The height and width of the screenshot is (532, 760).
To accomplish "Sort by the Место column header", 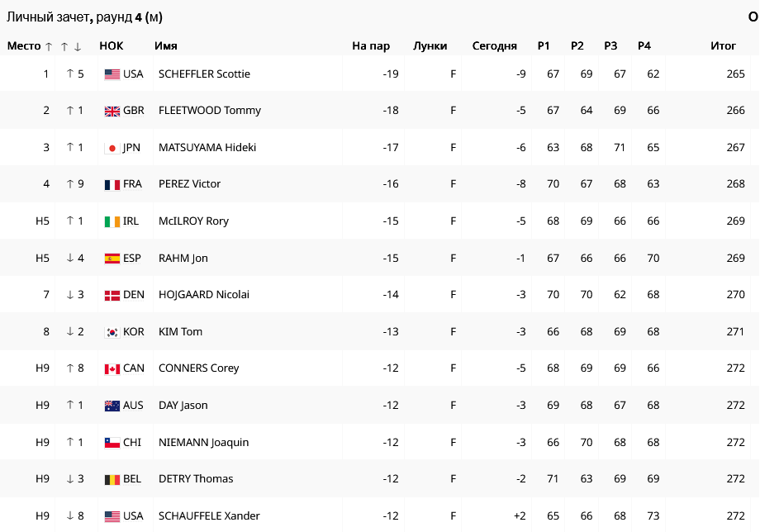I will (24, 46).
